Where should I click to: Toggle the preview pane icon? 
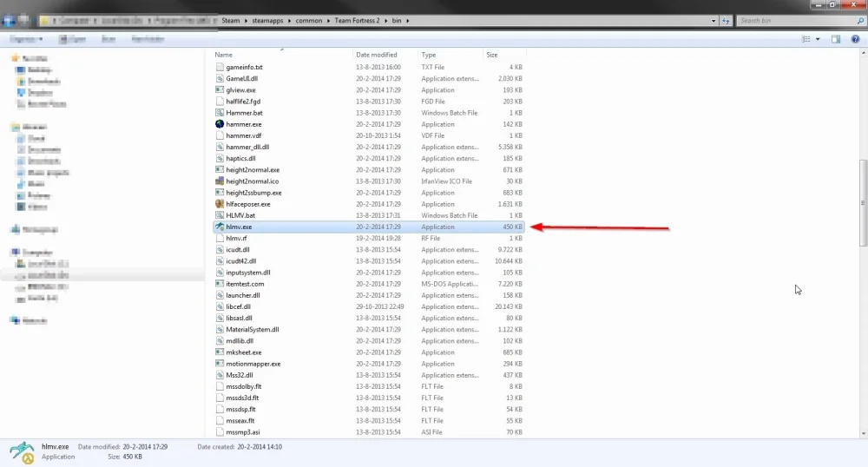(x=836, y=39)
